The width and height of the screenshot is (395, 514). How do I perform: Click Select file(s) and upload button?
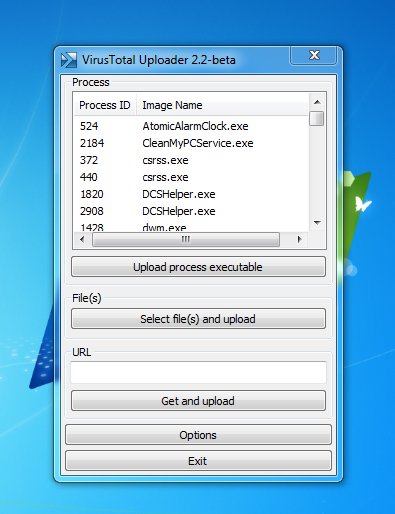click(198, 319)
